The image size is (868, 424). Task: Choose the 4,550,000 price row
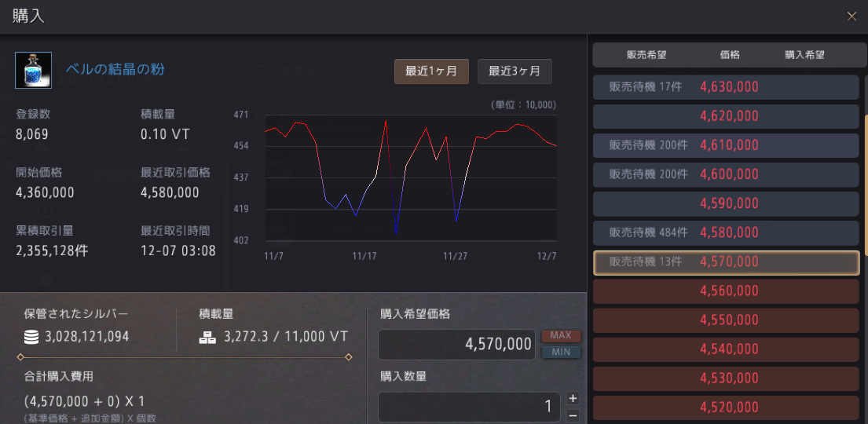coord(725,320)
